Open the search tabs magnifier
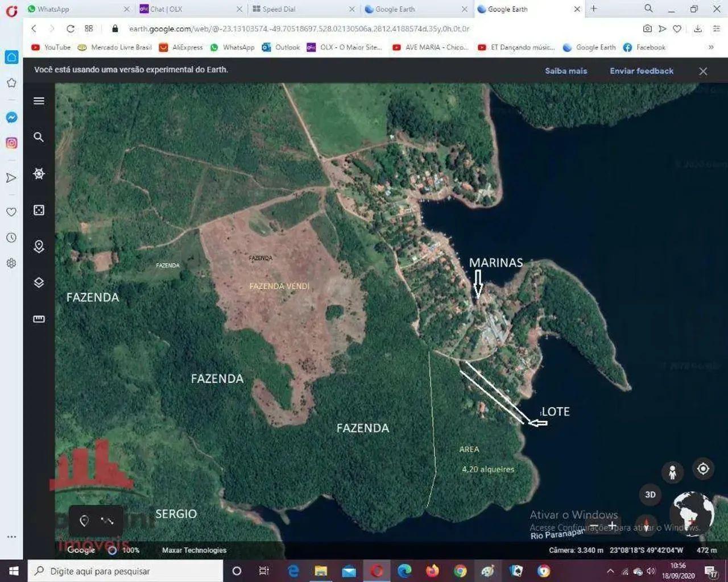 click(x=648, y=9)
